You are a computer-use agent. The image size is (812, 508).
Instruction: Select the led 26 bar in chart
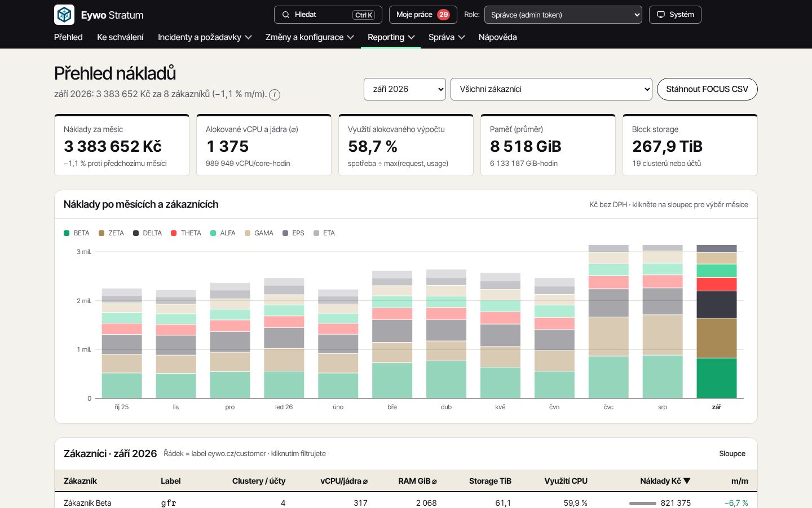[x=284, y=338]
